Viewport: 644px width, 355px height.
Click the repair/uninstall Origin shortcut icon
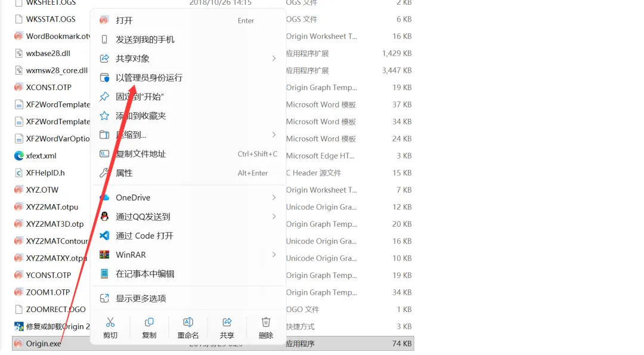point(18,326)
